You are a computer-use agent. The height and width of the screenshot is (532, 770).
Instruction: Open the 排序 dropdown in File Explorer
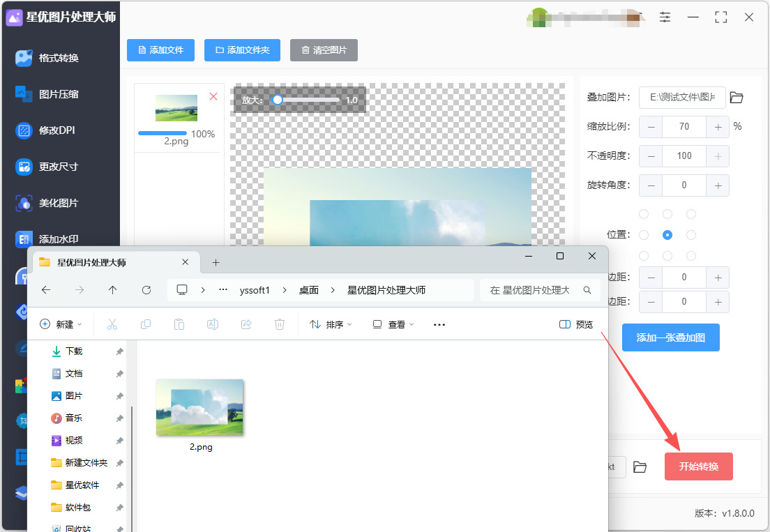pyautogui.click(x=331, y=324)
